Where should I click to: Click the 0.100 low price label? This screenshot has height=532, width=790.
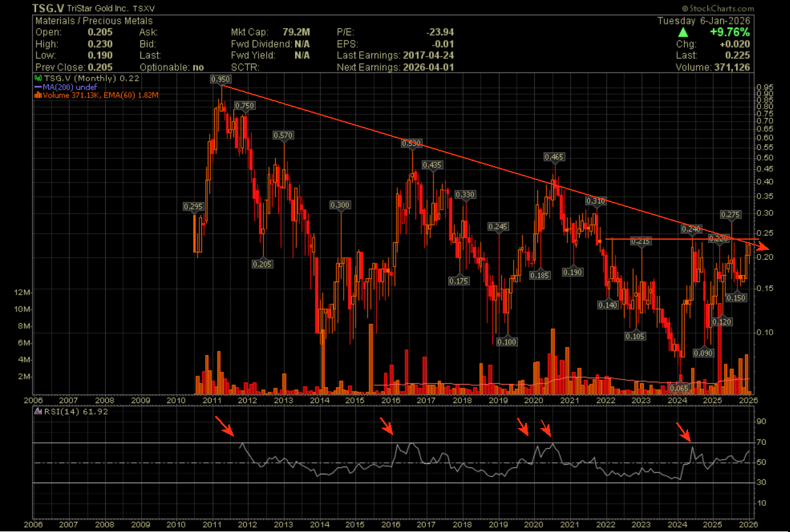(507, 342)
